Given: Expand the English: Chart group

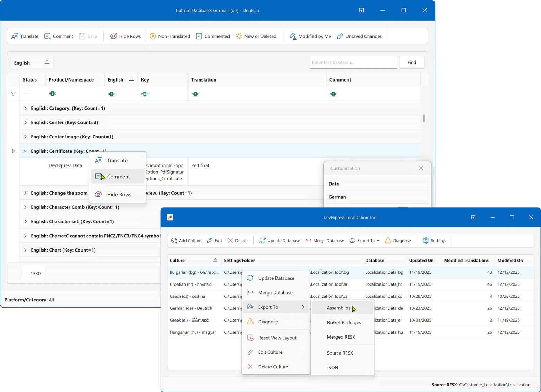Looking at the screenshot, I should click(x=25, y=250).
